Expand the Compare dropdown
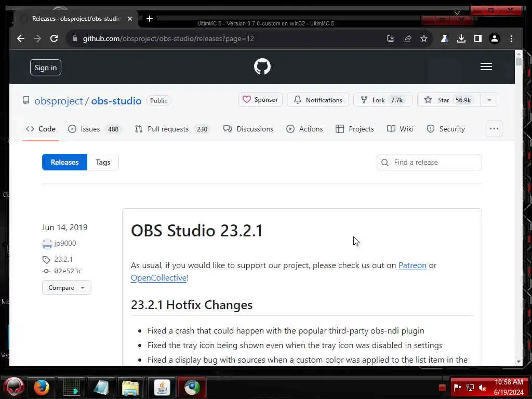This screenshot has height=399, width=532. coord(66,287)
